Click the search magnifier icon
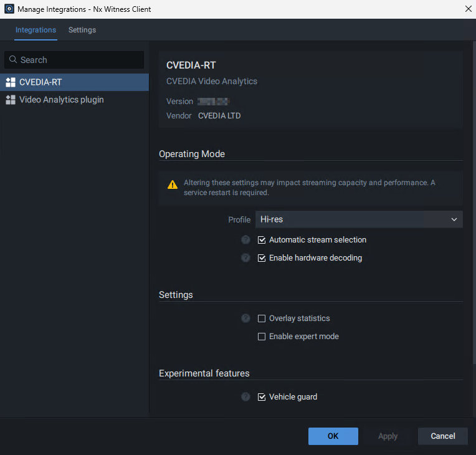 coord(12,59)
